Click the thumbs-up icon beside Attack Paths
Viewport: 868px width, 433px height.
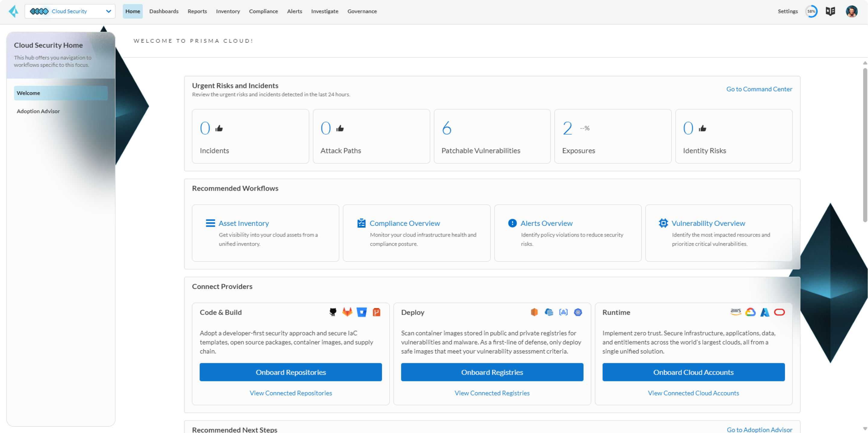click(x=340, y=128)
